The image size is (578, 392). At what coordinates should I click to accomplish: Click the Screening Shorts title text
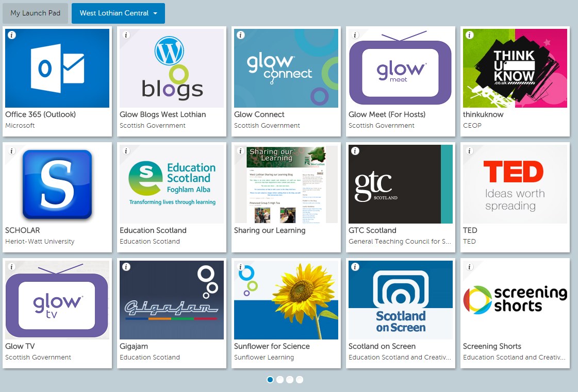pos(492,346)
